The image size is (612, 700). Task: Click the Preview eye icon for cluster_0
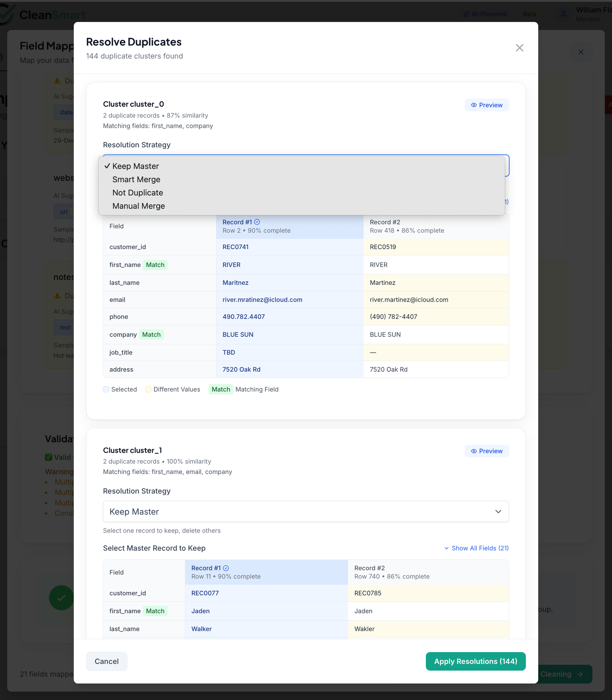[x=474, y=105]
